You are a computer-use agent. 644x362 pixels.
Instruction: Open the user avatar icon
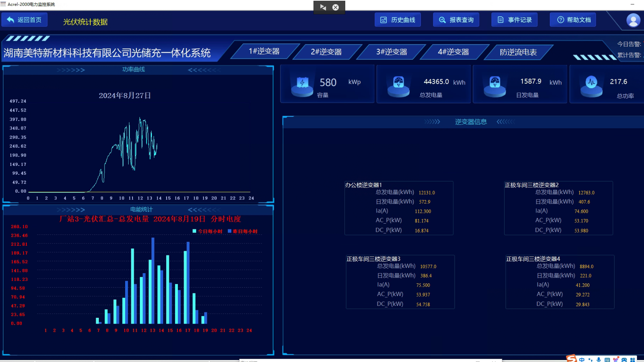pos(634,20)
